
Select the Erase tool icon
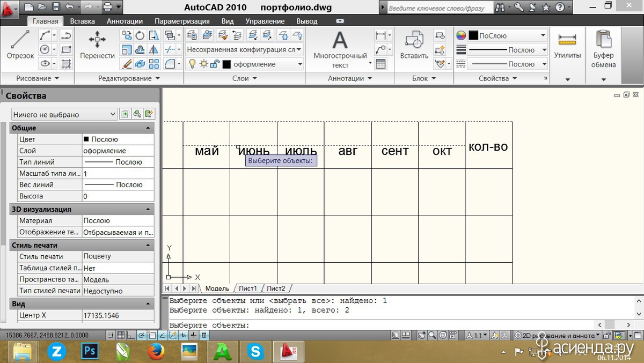coord(127,64)
